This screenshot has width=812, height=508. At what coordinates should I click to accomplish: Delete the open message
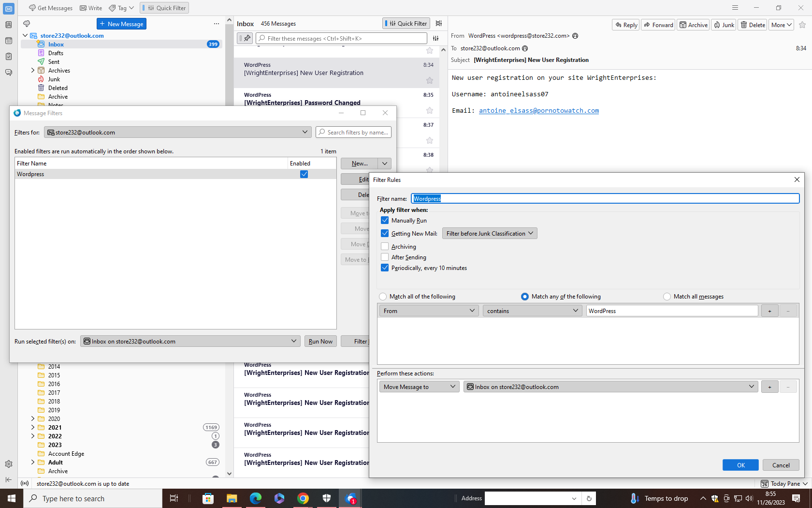tap(753, 25)
